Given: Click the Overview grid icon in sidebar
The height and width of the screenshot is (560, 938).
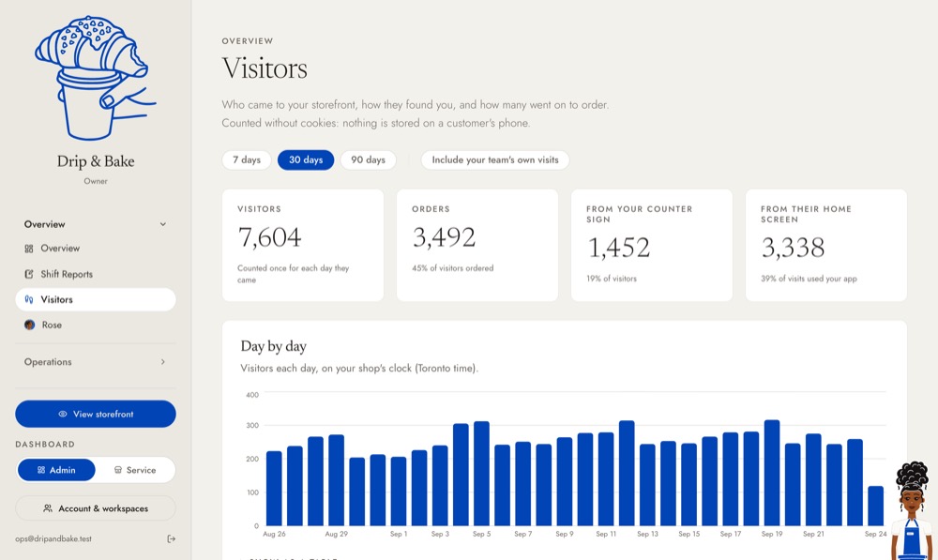Looking at the screenshot, I should tap(29, 249).
